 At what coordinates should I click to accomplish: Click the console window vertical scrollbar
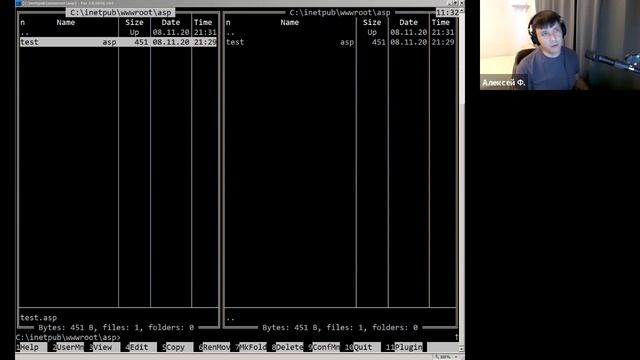pos(462,180)
